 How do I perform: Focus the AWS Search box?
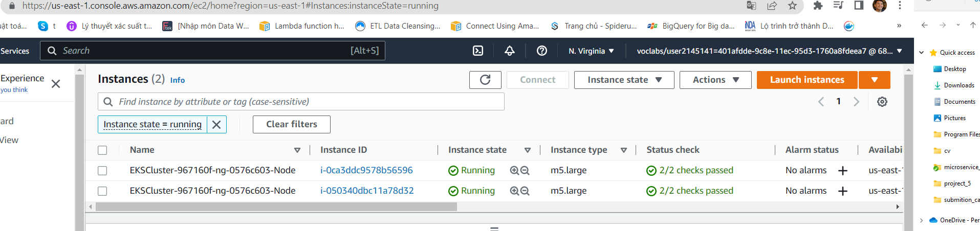coord(212,51)
